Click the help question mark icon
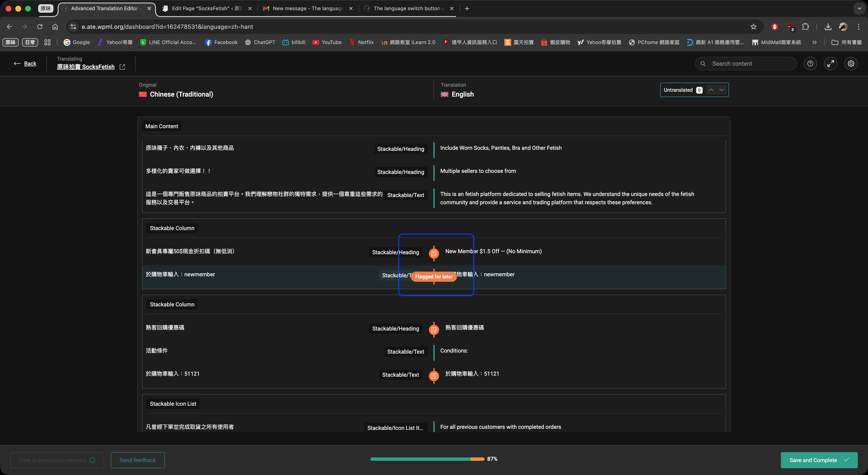868x475 pixels. [810, 63]
